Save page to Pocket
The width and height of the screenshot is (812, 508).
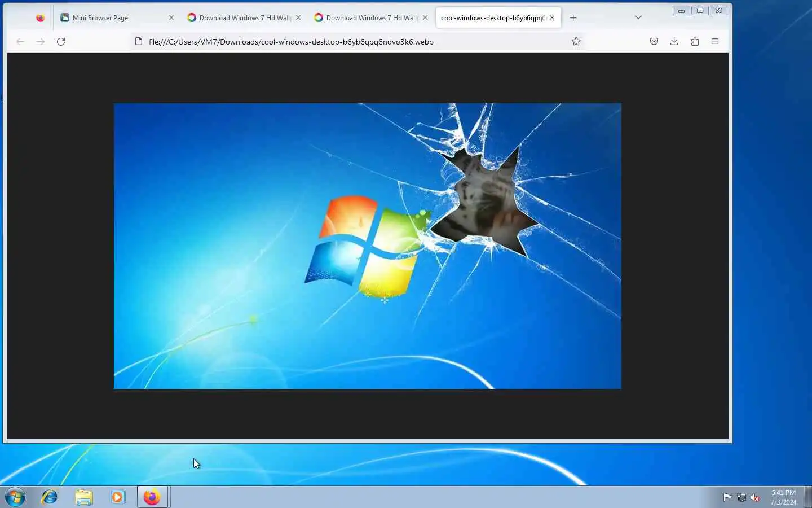pyautogui.click(x=654, y=41)
